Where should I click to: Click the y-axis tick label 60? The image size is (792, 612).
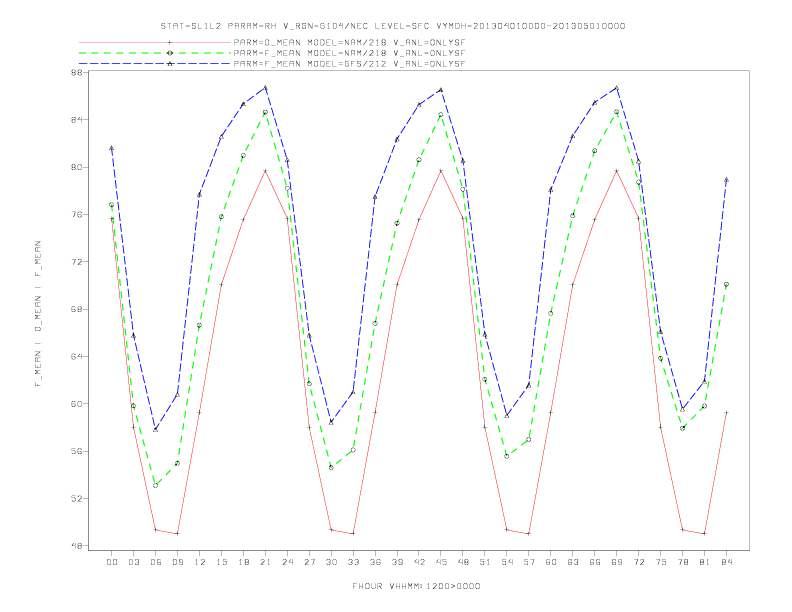coord(76,403)
